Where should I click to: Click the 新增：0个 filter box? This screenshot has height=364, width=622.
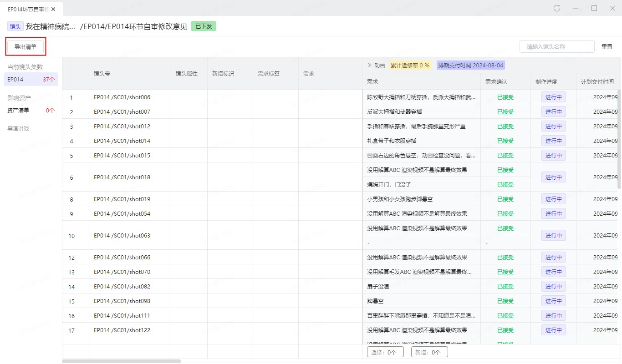[429, 352]
